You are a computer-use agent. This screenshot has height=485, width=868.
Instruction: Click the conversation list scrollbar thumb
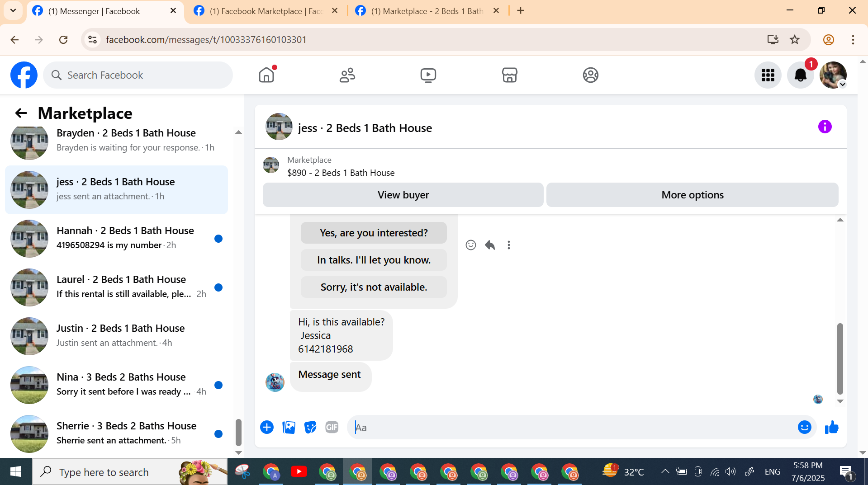[238, 433]
